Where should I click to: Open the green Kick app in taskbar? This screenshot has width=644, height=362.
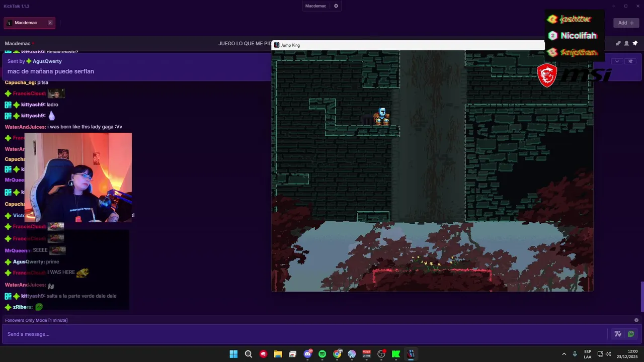click(396, 354)
